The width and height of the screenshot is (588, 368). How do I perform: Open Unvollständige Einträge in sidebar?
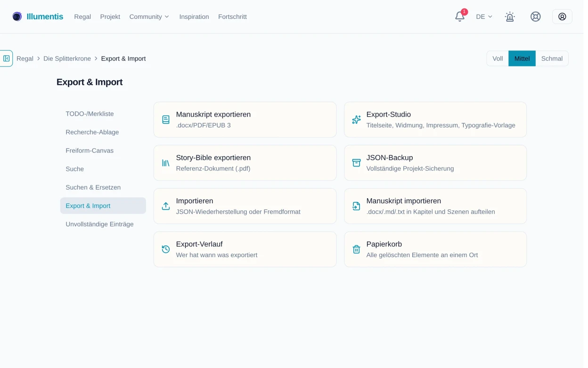tap(103, 224)
